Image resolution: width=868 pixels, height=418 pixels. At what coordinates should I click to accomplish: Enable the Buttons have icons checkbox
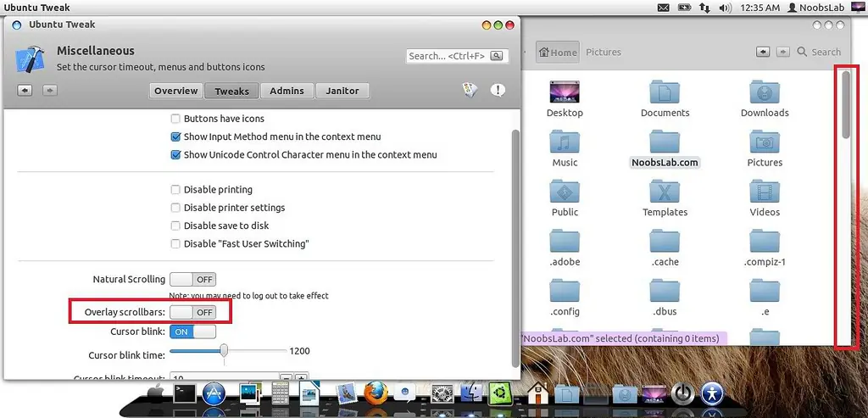[x=175, y=119]
